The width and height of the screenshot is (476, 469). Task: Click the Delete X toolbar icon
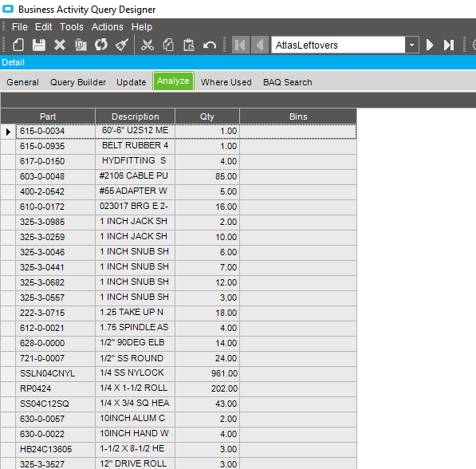[x=60, y=45]
